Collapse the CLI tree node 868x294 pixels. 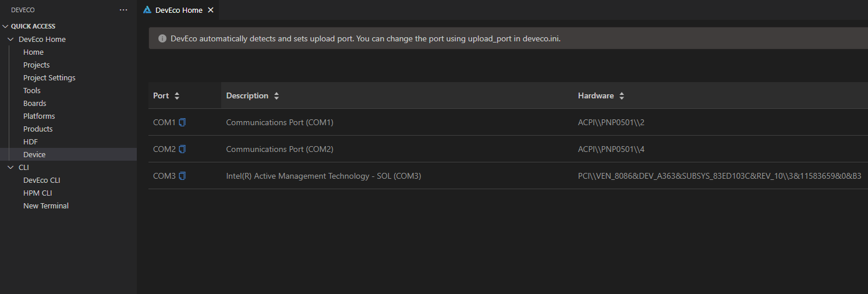tap(10, 167)
